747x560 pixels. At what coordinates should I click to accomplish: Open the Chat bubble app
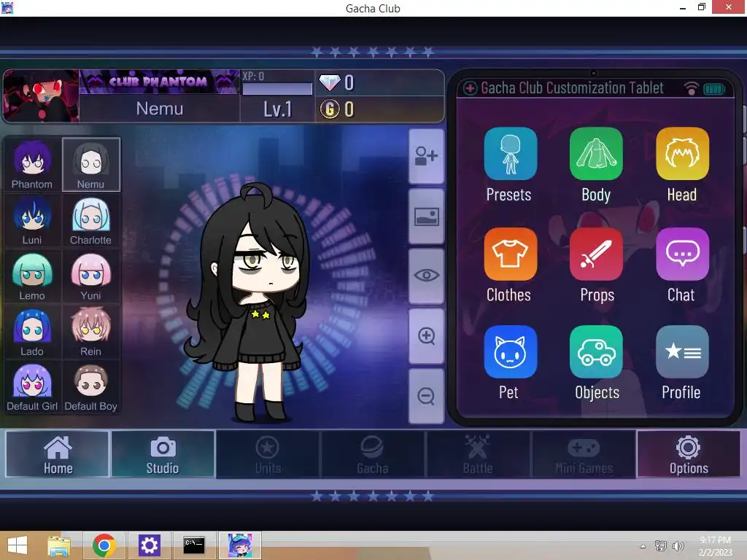click(x=682, y=254)
